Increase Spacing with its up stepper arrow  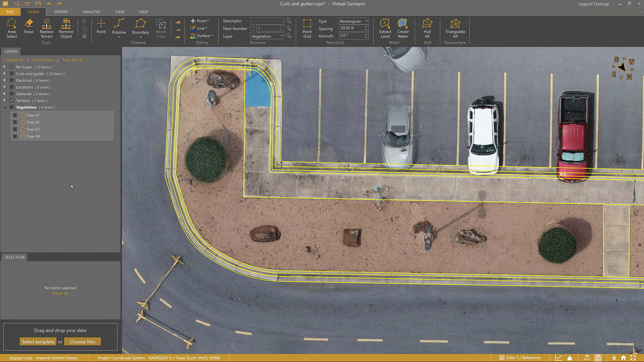point(366,27)
